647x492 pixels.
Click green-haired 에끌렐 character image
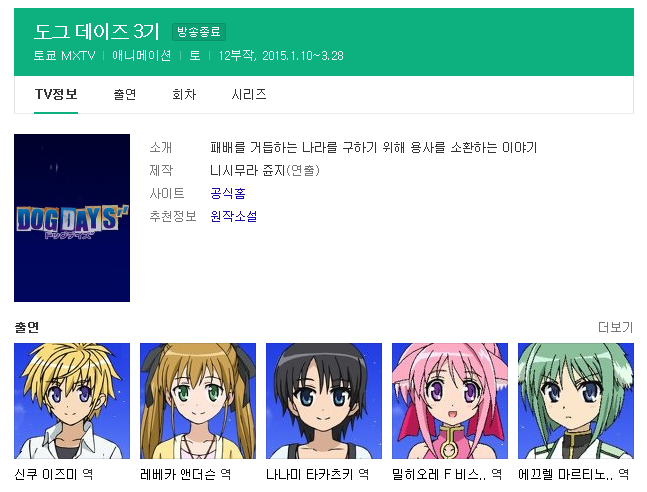[x=576, y=401]
